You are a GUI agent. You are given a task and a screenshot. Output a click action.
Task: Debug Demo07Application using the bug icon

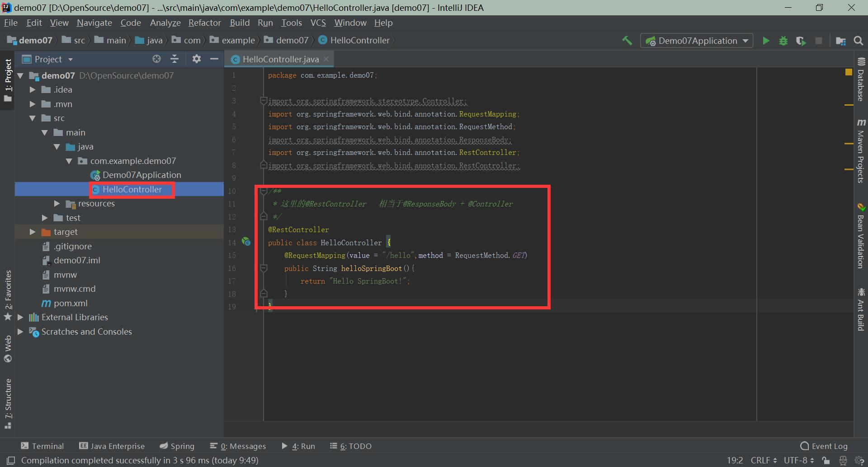click(x=783, y=40)
